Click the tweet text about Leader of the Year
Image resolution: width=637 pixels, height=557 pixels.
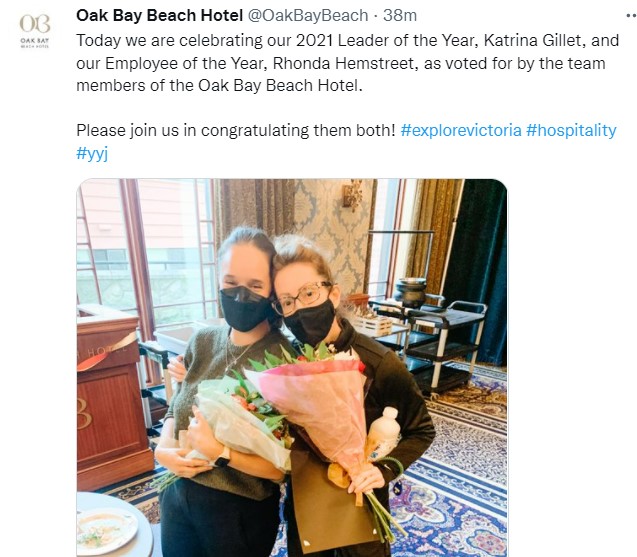pyautogui.click(x=347, y=63)
